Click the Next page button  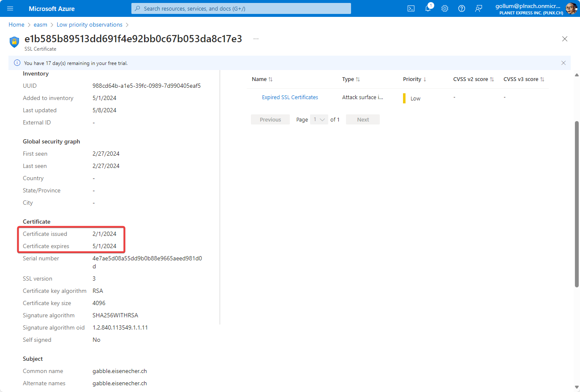pos(362,120)
